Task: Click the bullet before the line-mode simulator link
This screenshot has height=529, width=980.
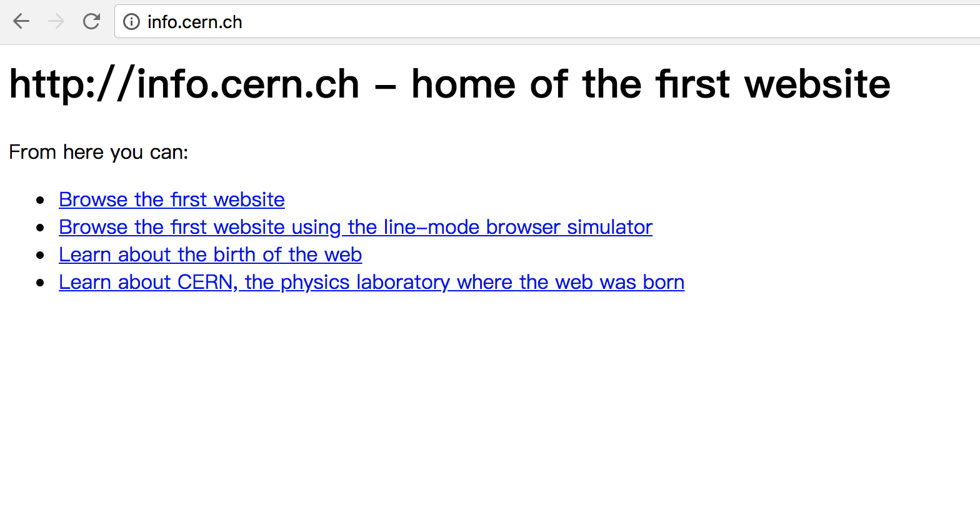Action: (x=41, y=228)
